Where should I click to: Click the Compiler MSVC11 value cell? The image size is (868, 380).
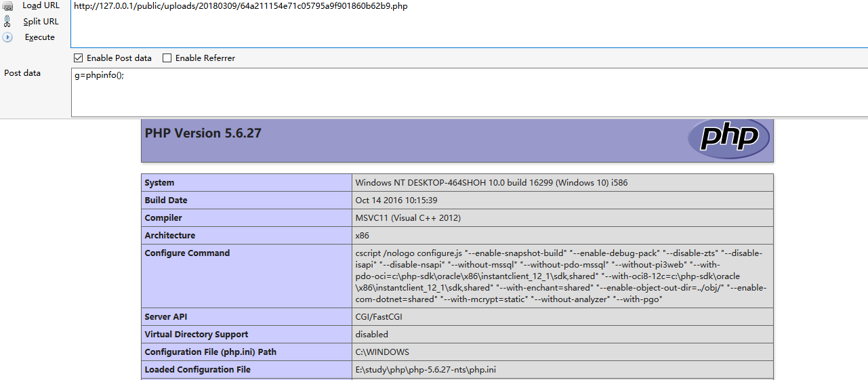(x=562, y=218)
